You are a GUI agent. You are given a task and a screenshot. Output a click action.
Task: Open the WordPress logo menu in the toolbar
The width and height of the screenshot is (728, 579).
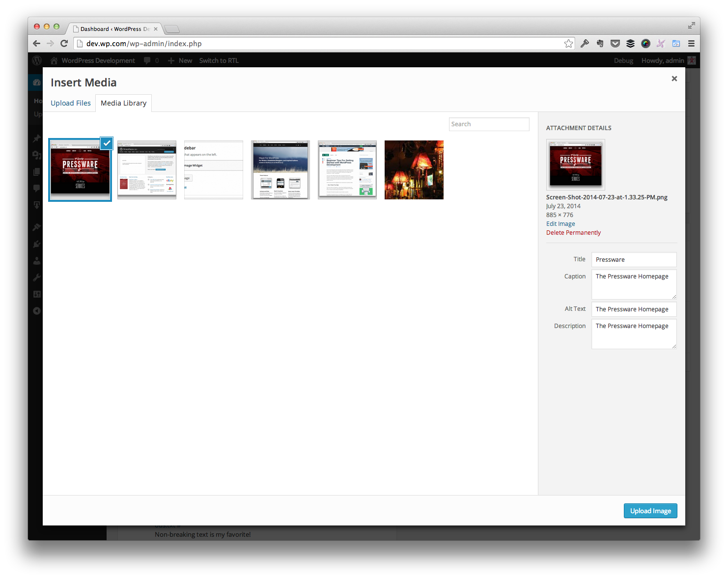pyautogui.click(x=36, y=60)
